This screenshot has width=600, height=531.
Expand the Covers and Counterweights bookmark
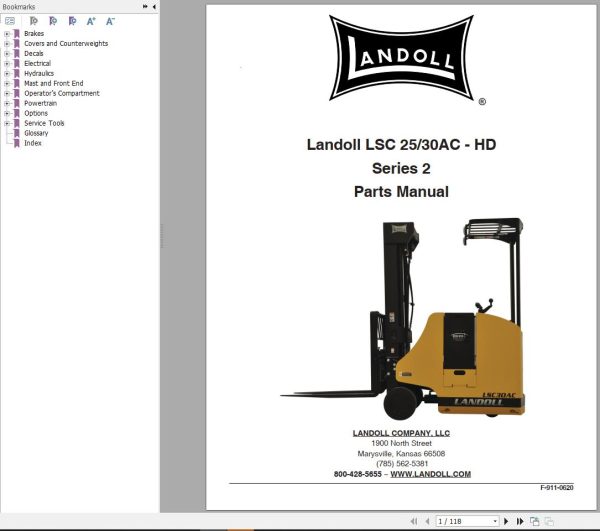coord(7,44)
